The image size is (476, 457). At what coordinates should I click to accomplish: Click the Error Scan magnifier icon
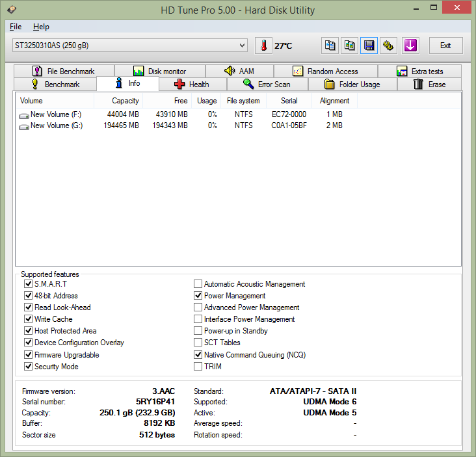(248, 84)
